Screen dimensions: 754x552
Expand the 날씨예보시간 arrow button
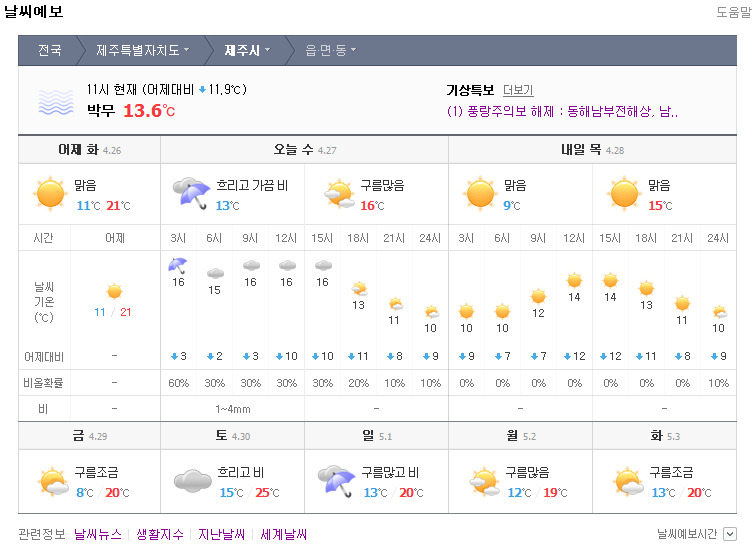729,535
